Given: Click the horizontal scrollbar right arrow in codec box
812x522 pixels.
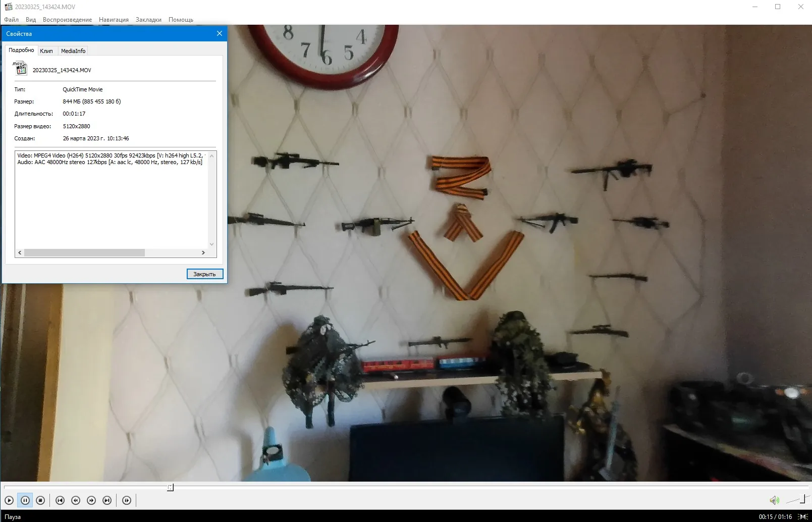Looking at the screenshot, I should pos(203,252).
